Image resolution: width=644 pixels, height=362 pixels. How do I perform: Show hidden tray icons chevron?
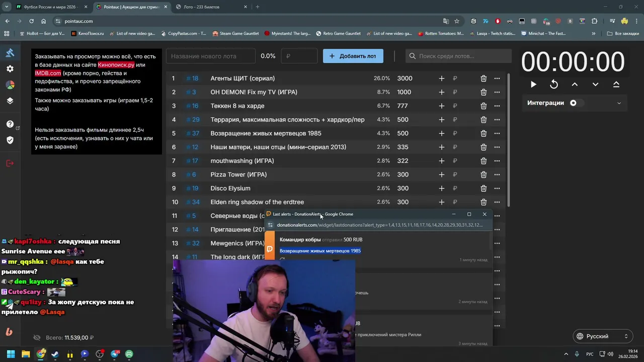[x=566, y=354]
